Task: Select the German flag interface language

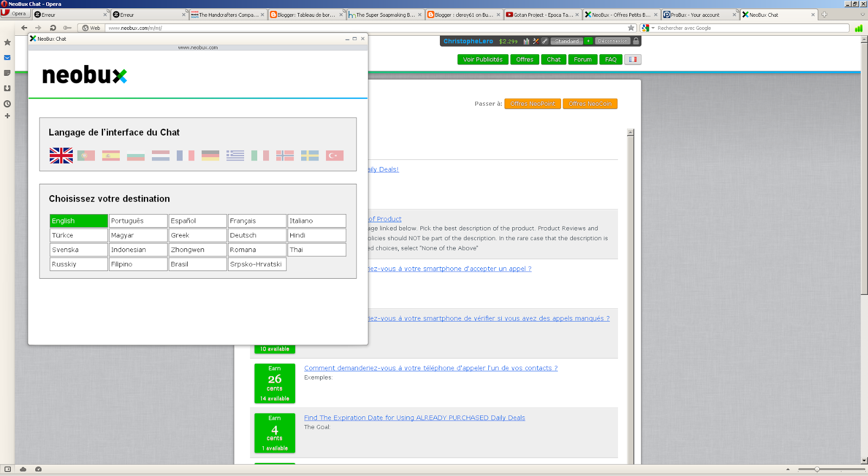Action: pyautogui.click(x=210, y=156)
